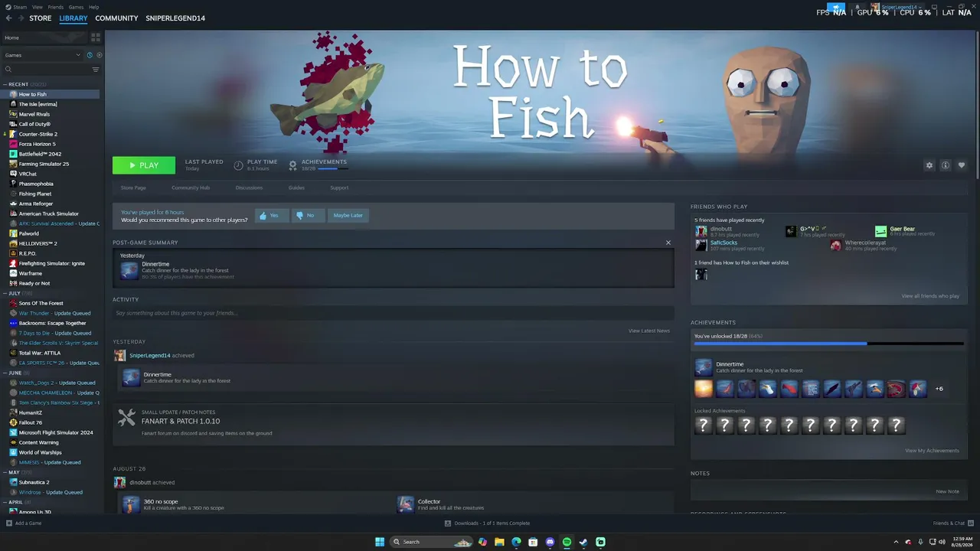980x551 pixels.
Task: Open the Dinnertime achievement icon in Post-Game Summary
Action: 129,270
